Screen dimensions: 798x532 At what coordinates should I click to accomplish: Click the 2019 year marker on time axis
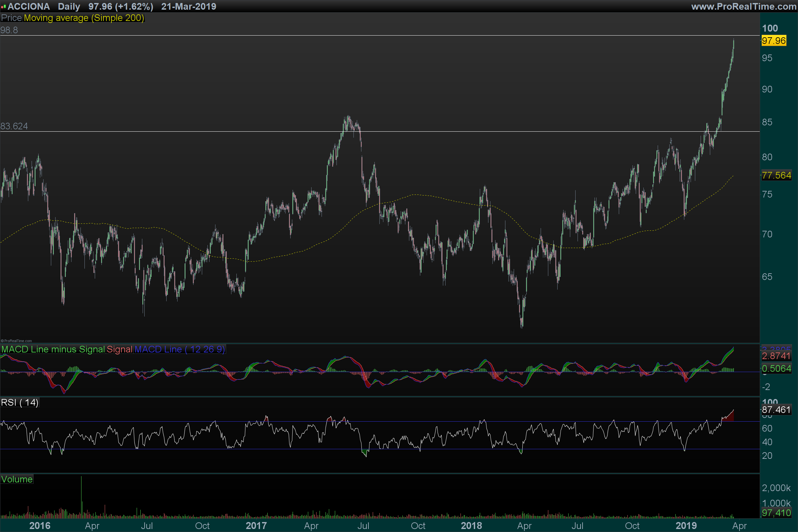tap(686, 526)
